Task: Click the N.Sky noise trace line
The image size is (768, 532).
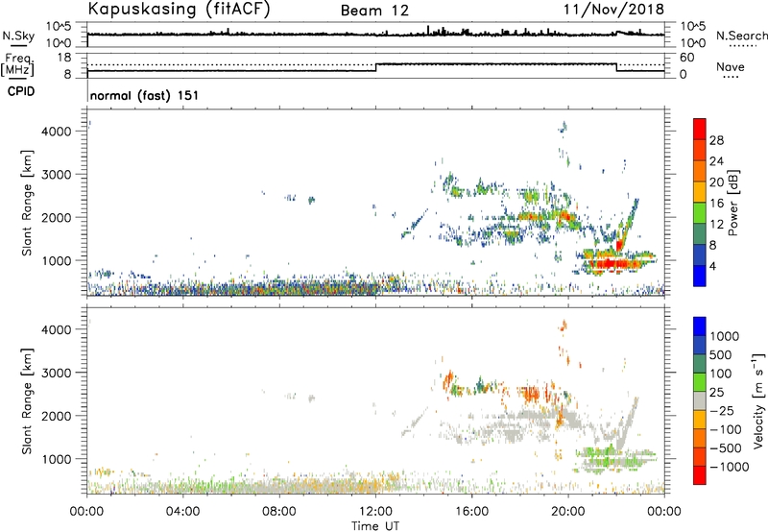Action: [375, 35]
